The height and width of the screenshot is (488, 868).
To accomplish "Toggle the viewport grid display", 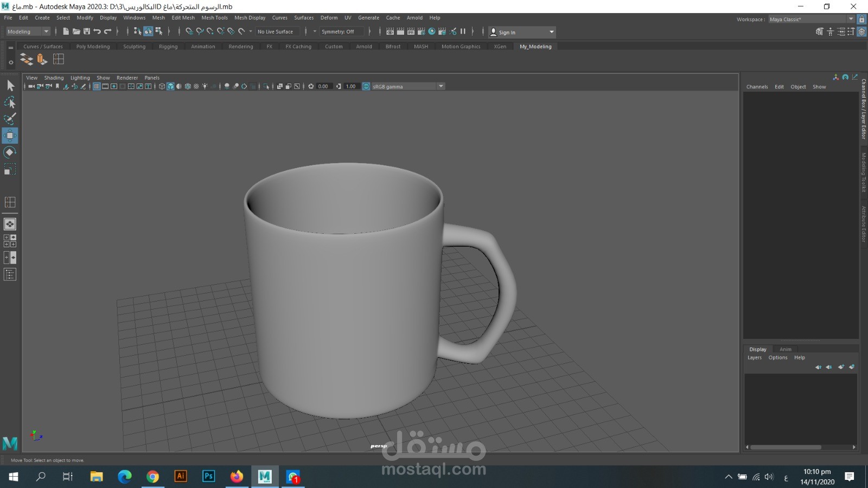I will coord(97,86).
